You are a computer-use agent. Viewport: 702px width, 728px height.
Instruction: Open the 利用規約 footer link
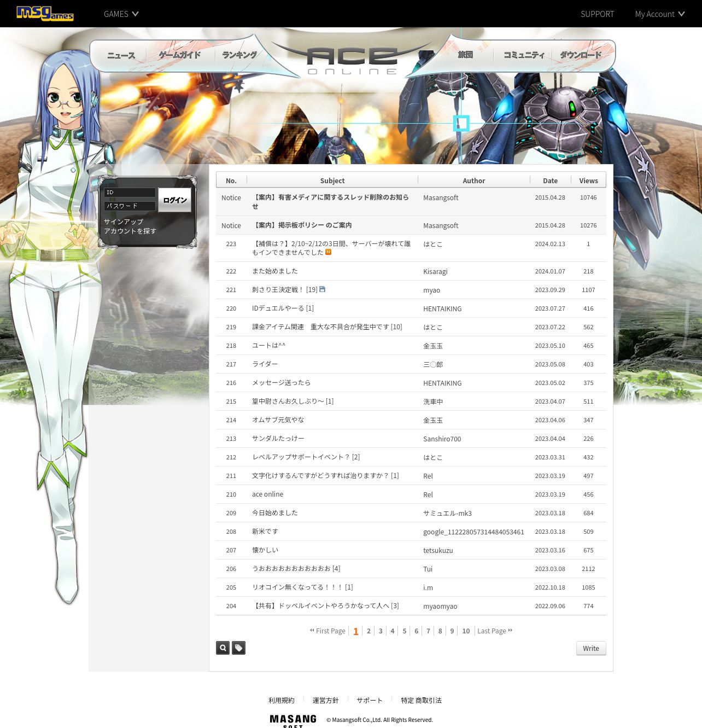[x=281, y=701]
